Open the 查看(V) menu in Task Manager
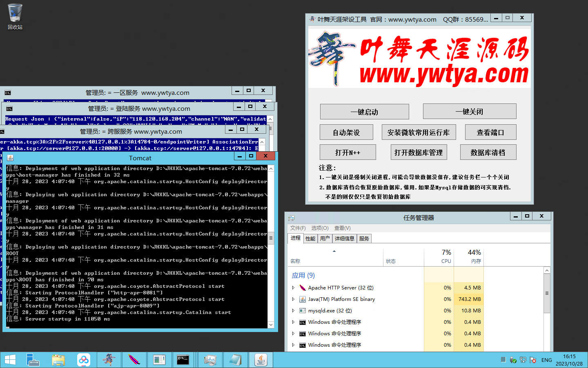588x368 pixels. click(343, 228)
